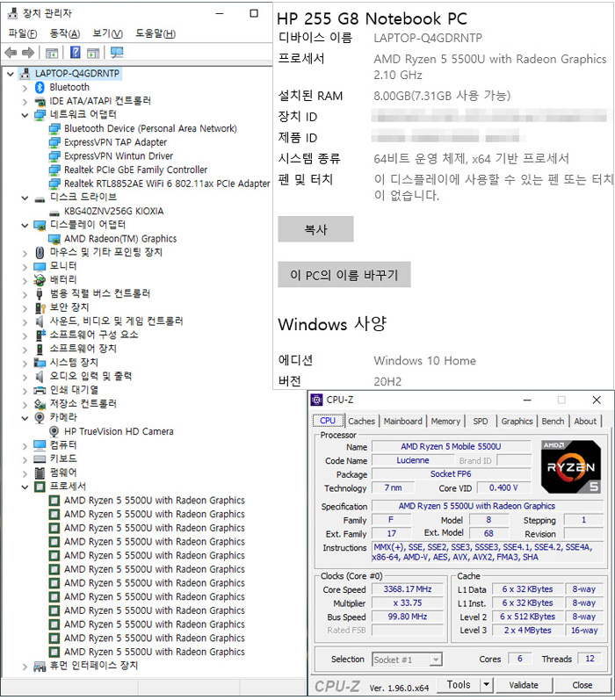Select Bluetooth Device (Personal Area Network)
Viewport: 615px width, 700px height.
(150, 128)
